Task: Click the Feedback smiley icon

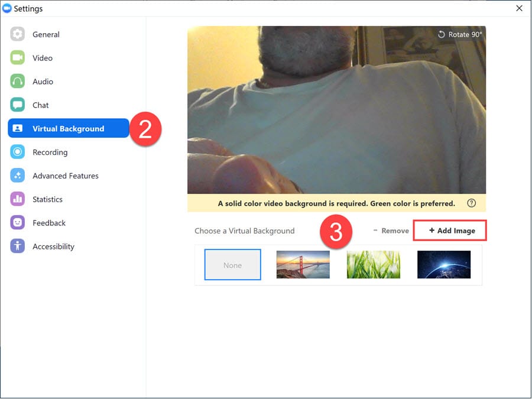Action: 18,223
